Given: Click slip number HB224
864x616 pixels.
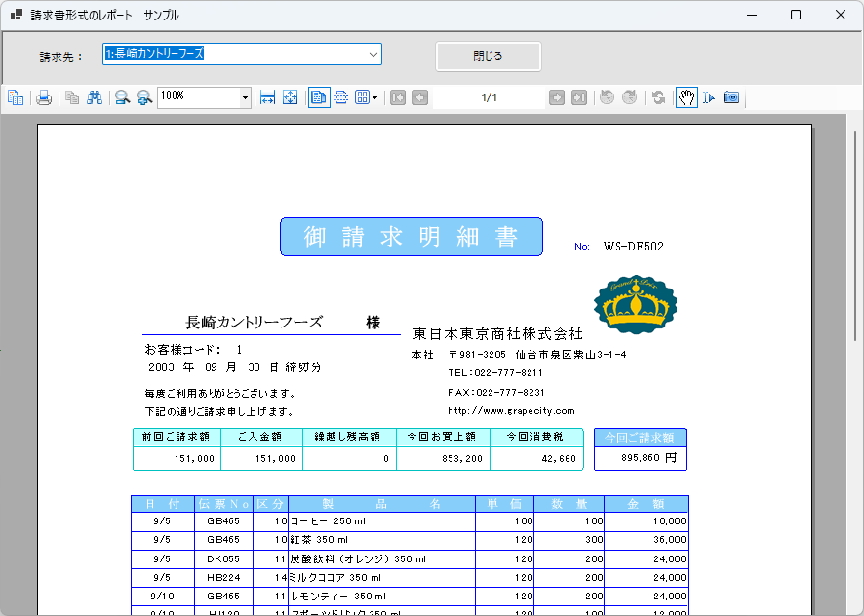Looking at the screenshot, I should tap(223, 578).
